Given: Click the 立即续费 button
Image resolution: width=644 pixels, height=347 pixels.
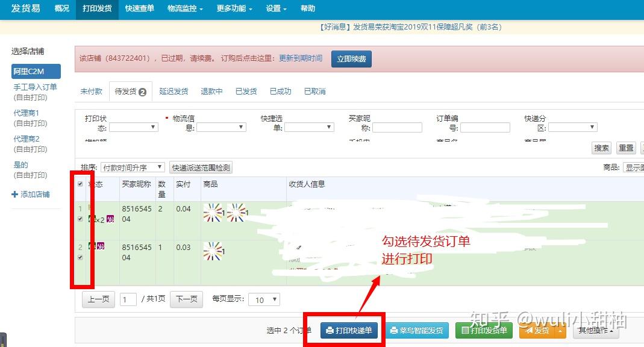Looking at the screenshot, I should (351, 58).
